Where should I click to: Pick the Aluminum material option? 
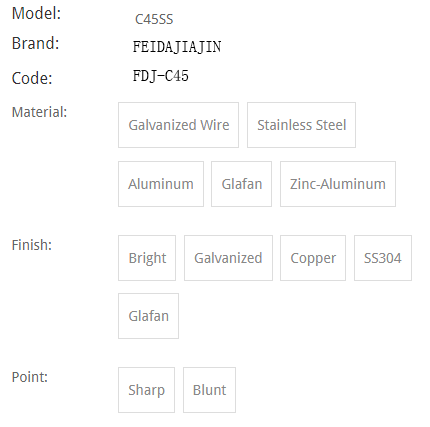click(x=161, y=184)
